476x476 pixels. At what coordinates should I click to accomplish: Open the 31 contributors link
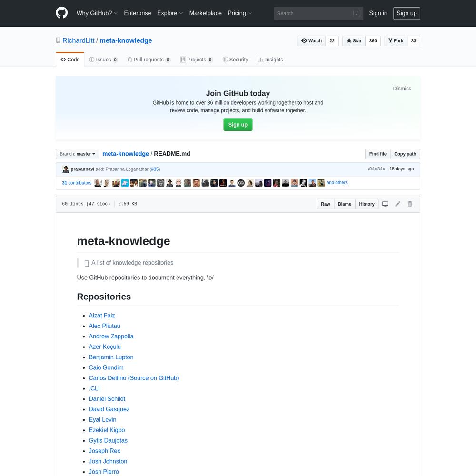point(77,183)
